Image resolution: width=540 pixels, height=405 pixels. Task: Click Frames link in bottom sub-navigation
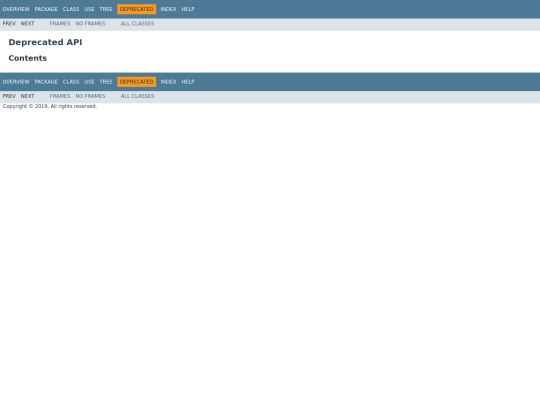(60, 96)
